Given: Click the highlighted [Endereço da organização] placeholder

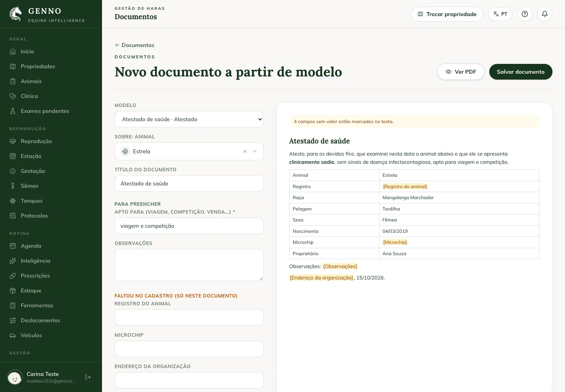Looking at the screenshot, I should [x=321, y=278].
